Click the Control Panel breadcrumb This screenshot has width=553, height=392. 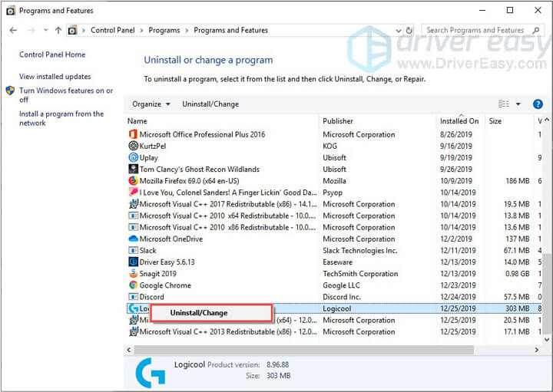coord(112,30)
